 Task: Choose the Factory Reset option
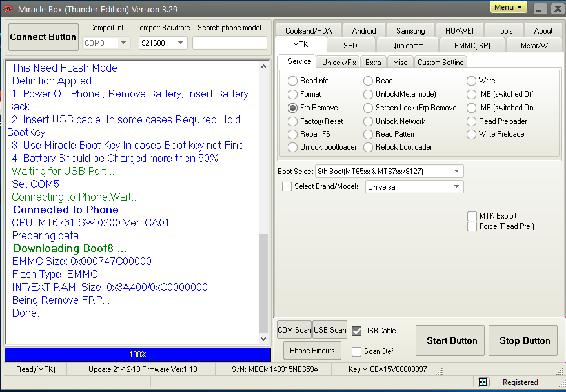(x=292, y=121)
